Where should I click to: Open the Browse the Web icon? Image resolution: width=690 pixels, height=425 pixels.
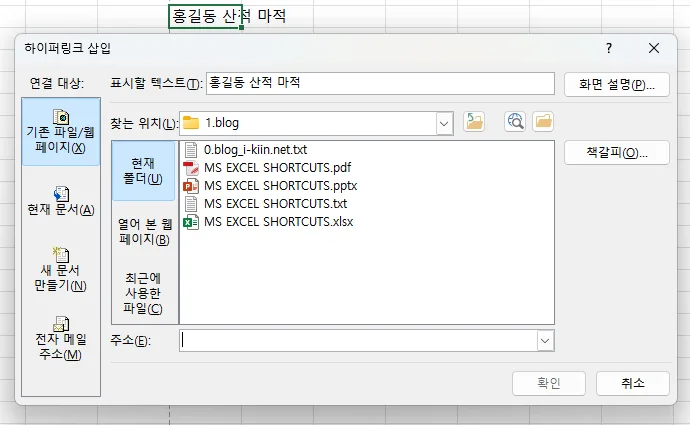515,121
